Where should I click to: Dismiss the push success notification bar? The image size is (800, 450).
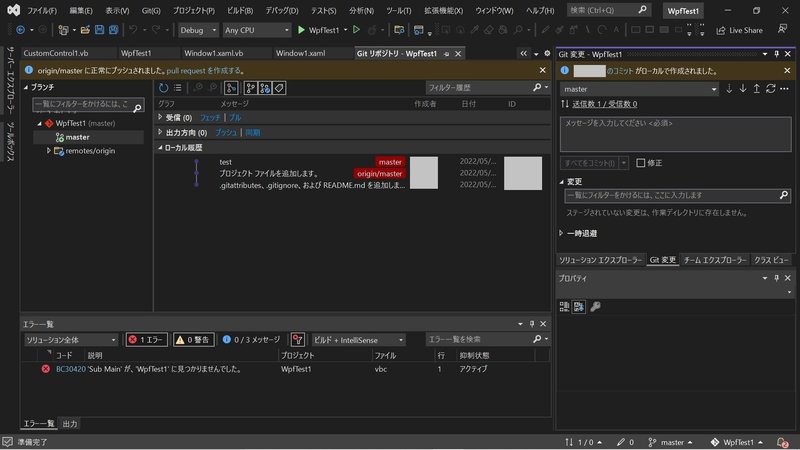point(542,70)
